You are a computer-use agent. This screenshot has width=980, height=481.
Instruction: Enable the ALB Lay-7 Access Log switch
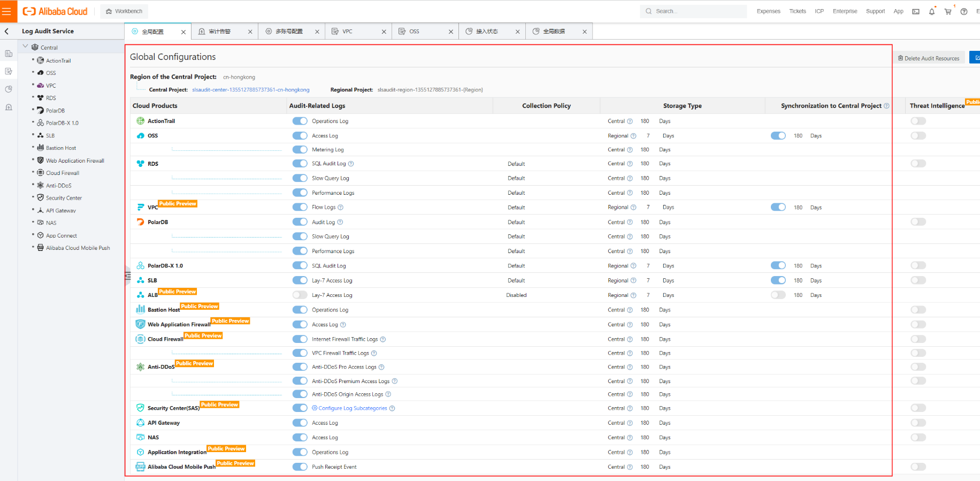300,295
